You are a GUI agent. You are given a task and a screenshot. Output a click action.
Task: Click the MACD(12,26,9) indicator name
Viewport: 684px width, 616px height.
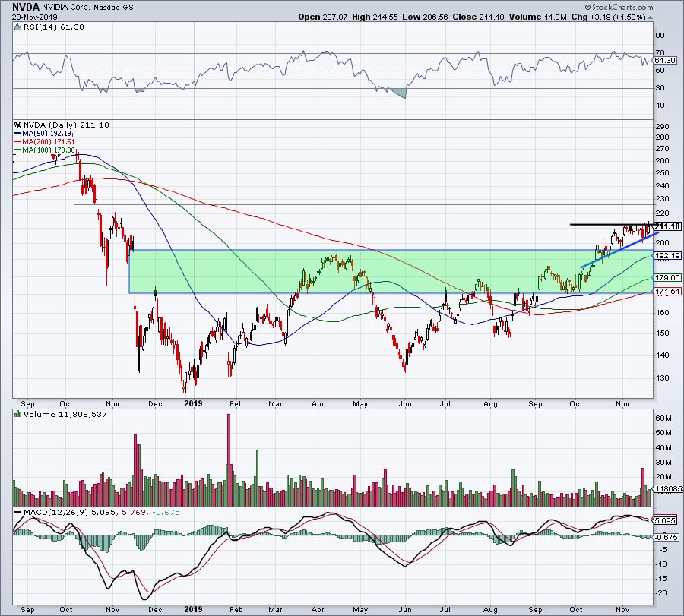(x=56, y=512)
